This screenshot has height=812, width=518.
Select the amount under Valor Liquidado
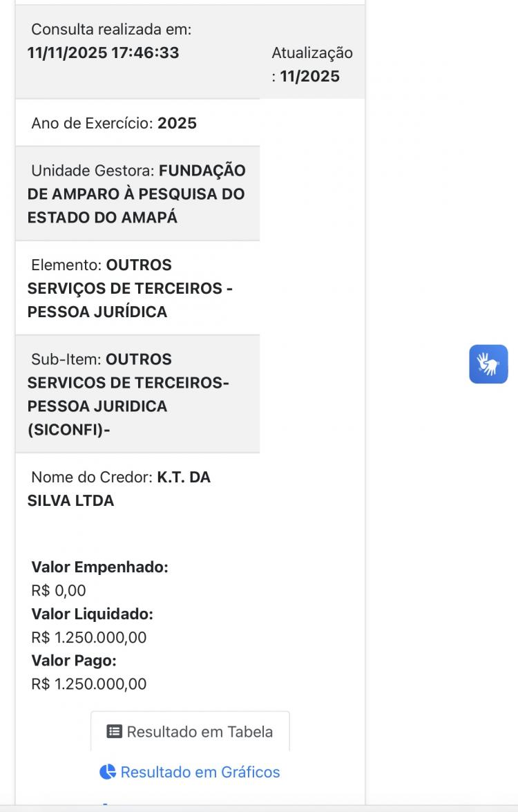pos(89,637)
